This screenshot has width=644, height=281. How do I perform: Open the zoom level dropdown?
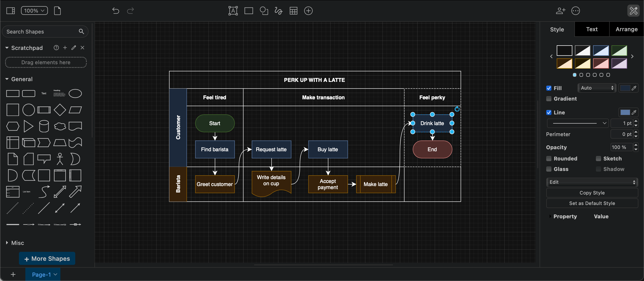click(34, 11)
